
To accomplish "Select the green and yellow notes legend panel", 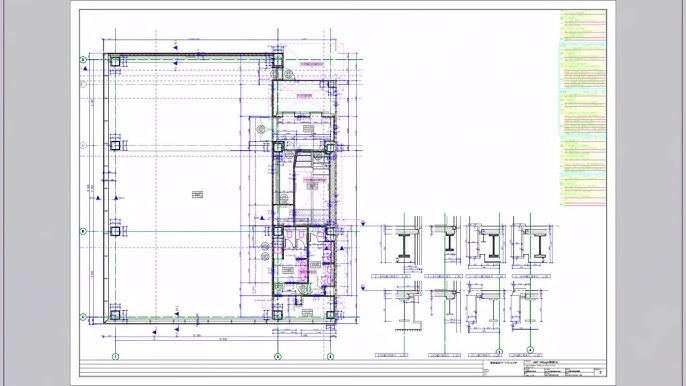I will [x=583, y=108].
